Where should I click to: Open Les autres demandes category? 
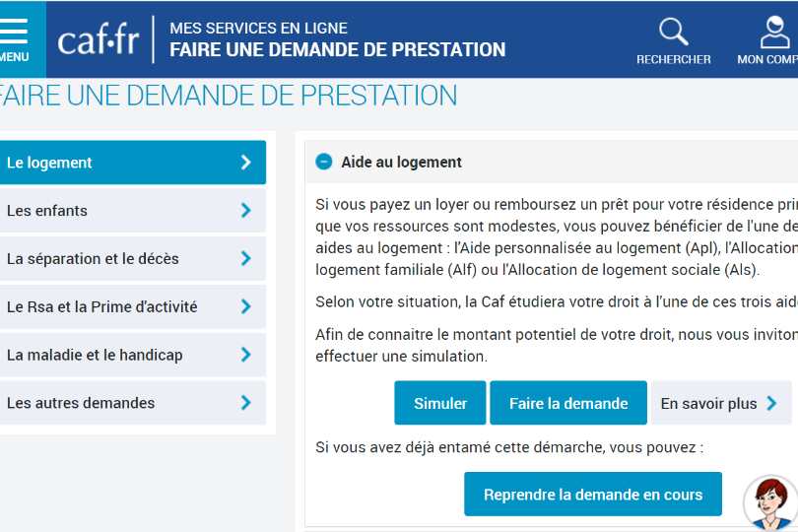pyautogui.click(x=133, y=403)
